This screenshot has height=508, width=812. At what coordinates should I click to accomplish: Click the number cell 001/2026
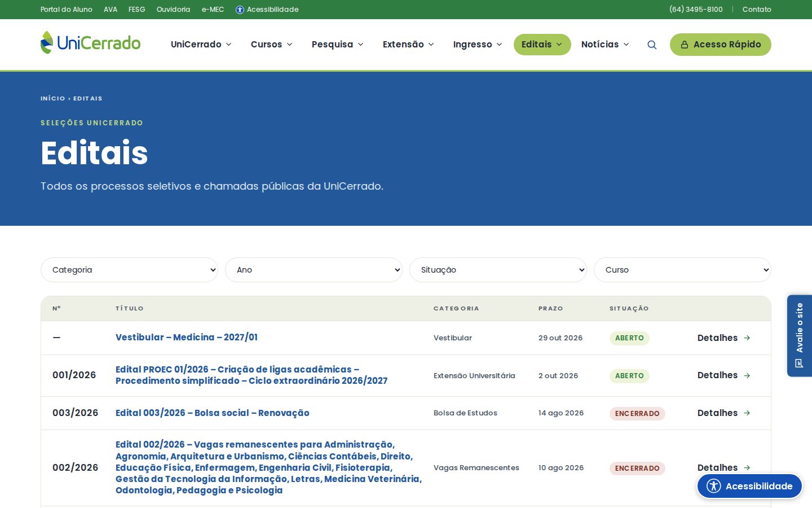pyautogui.click(x=74, y=375)
